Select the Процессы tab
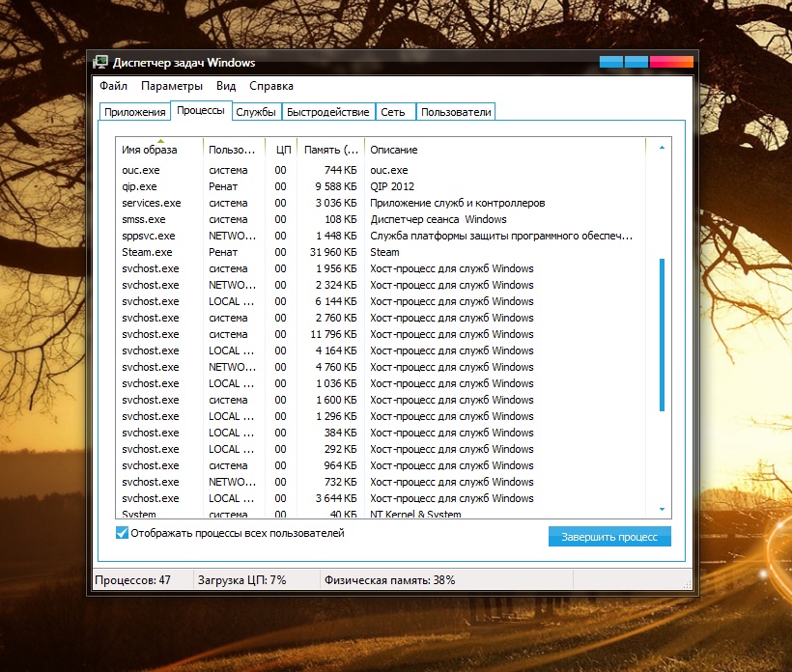Screen dimensions: 792x672 pos(201,111)
